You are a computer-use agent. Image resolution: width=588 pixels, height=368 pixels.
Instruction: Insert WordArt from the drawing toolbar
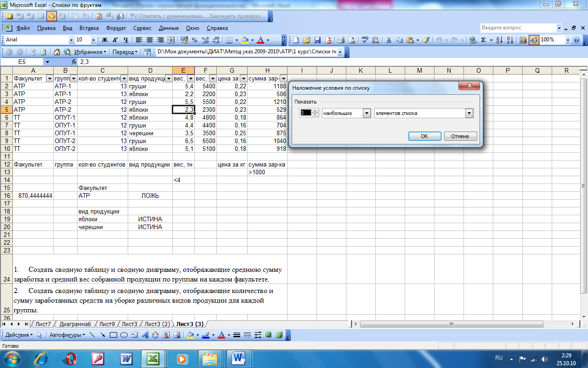[145, 335]
